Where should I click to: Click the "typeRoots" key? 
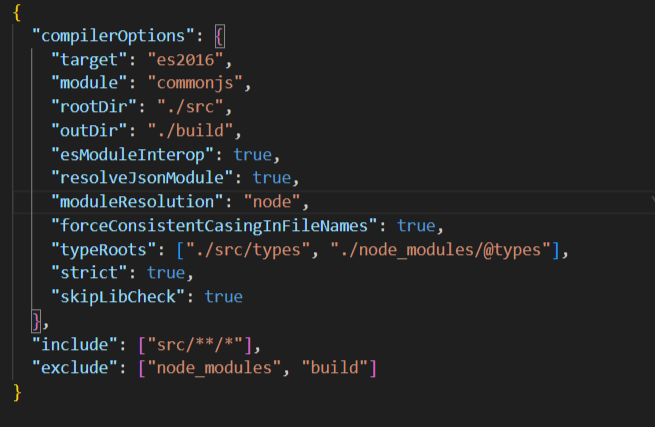click(x=104, y=250)
